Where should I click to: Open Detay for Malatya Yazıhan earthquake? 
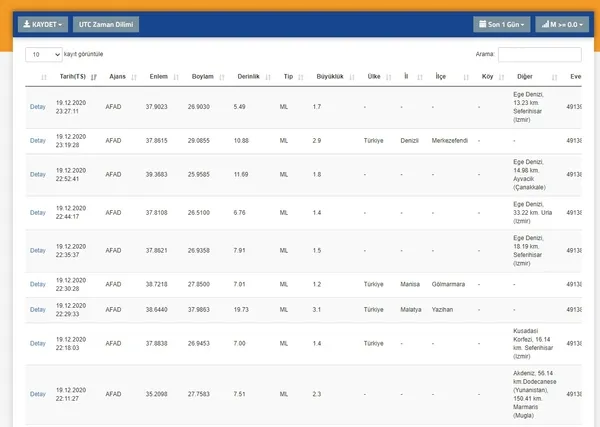(38, 310)
